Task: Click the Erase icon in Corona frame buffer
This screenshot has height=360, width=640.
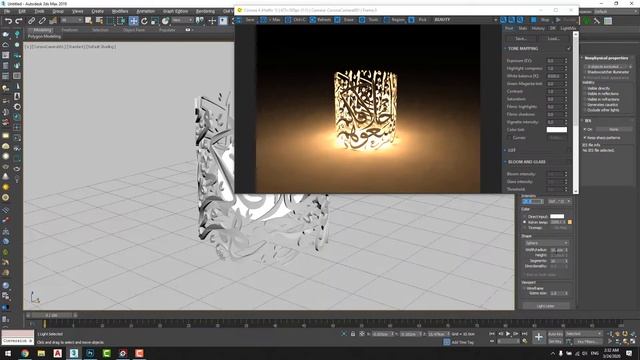Action: (338, 20)
